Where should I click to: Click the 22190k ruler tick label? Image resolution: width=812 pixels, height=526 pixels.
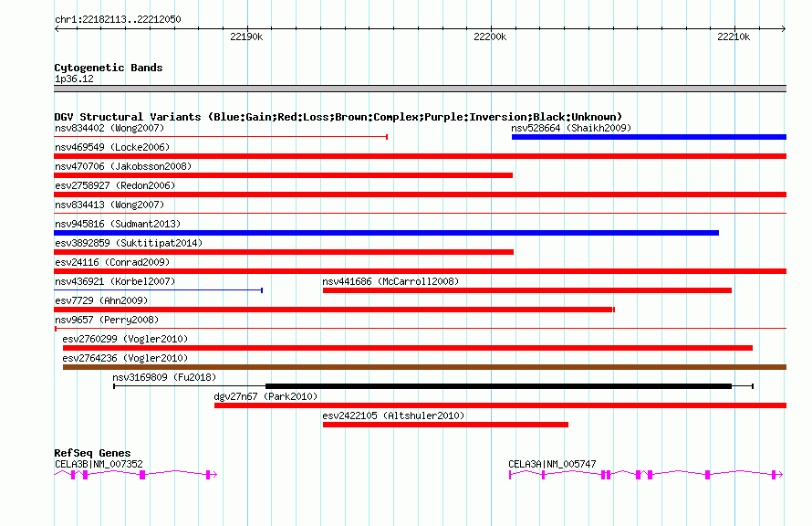click(x=246, y=37)
